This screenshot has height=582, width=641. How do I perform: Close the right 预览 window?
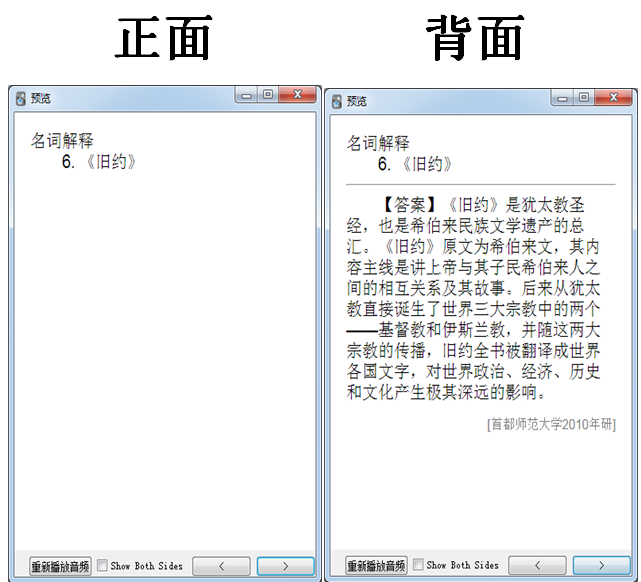[614, 98]
